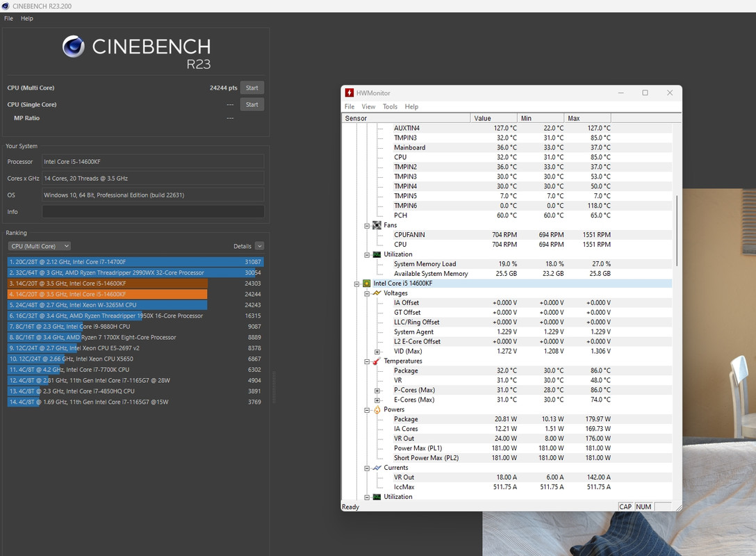756x556 pixels.
Task: Click the Min column header
Action: 541,118
